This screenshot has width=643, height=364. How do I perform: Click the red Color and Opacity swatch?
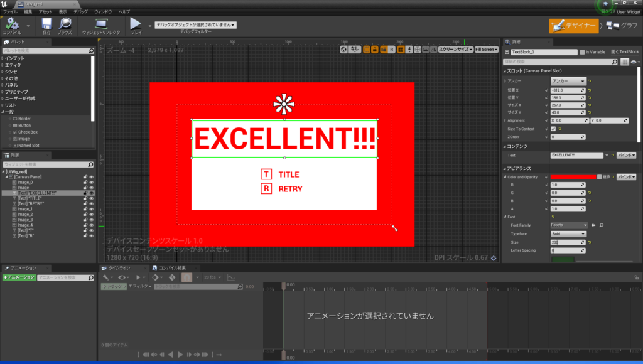[x=573, y=177]
